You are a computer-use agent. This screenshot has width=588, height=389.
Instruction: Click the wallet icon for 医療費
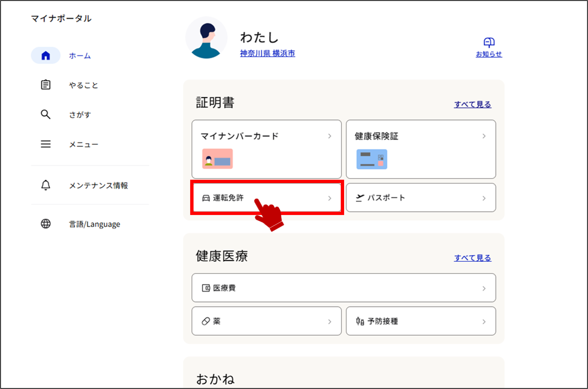pos(206,288)
